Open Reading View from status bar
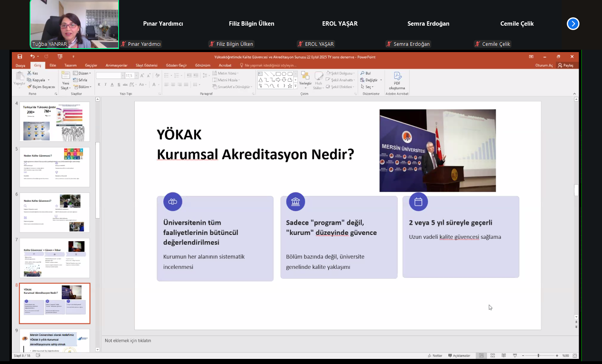This screenshot has height=364, width=602. click(504, 356)
